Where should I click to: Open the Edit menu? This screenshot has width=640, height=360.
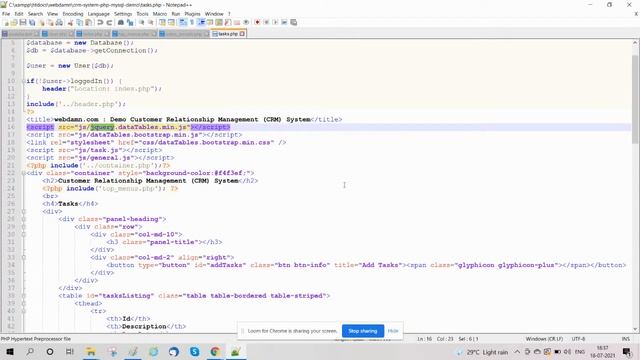(x=19, y=14)
